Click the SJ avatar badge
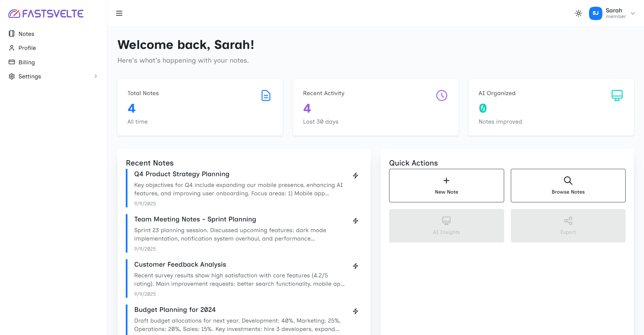 595,13
